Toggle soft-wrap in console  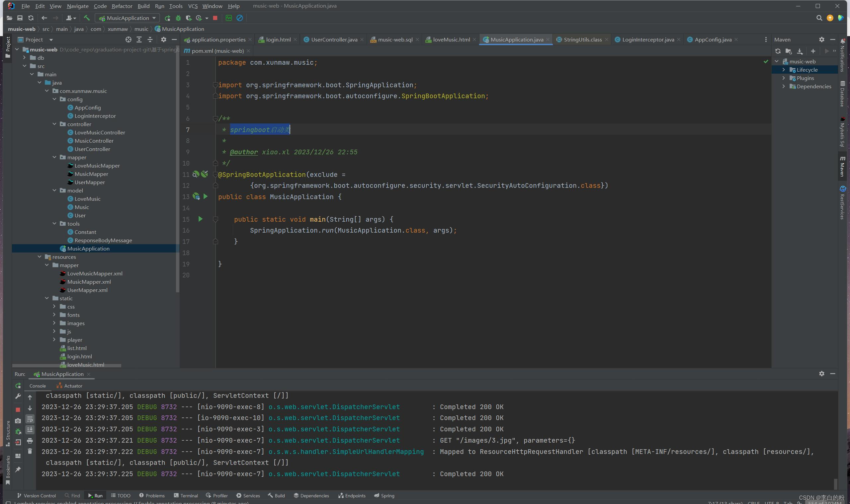click(30, 419)
